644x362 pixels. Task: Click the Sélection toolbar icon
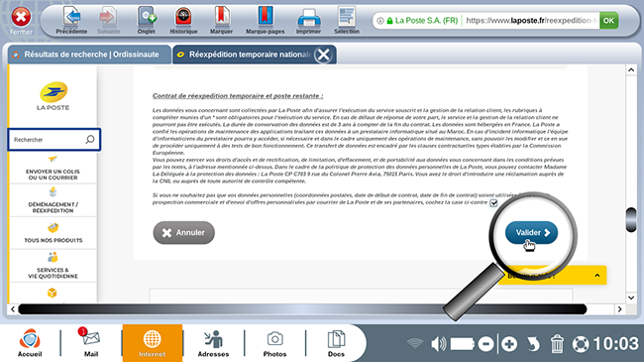(346, 21)
